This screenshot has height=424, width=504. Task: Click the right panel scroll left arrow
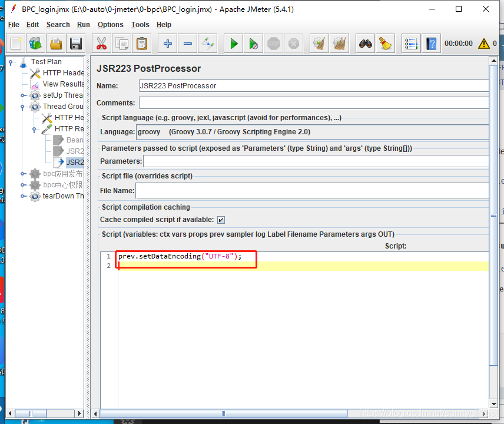[95, 414]
